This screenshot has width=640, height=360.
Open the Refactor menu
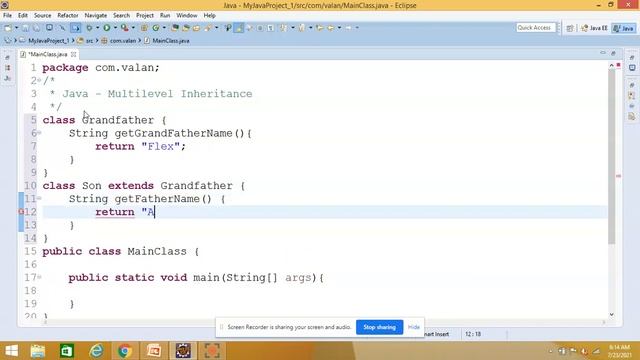tap(68, 16)
